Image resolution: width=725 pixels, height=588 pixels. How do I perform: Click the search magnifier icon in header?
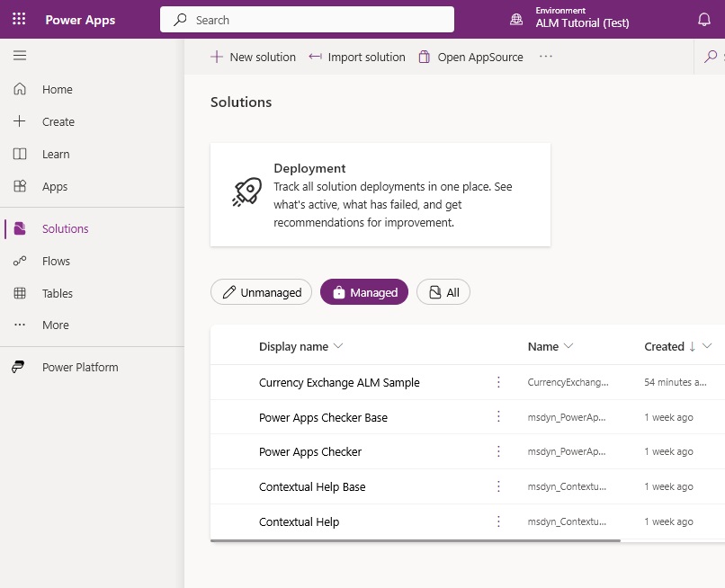pos(180,20)
